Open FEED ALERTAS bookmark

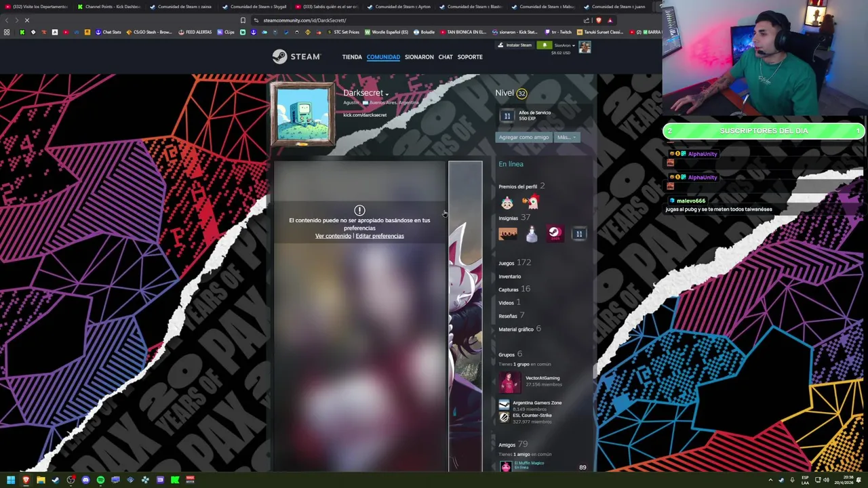click(x=195, y=32)
